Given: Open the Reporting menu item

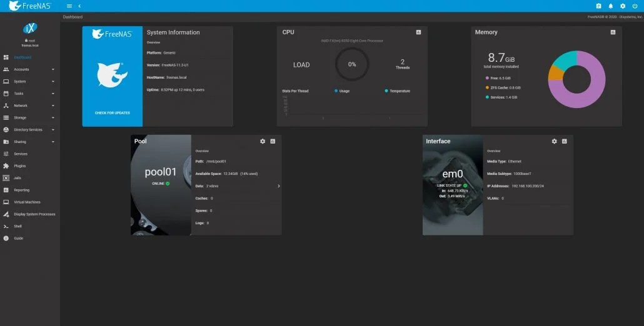Looking at the screenshot, I should click(30, 190).
